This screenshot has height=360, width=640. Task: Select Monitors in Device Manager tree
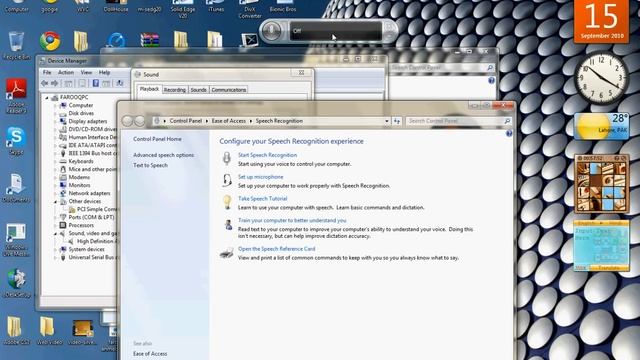pos(79,185)
